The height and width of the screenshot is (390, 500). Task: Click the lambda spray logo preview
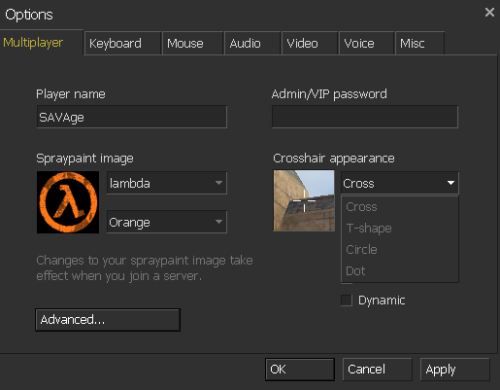coord(68,202)
